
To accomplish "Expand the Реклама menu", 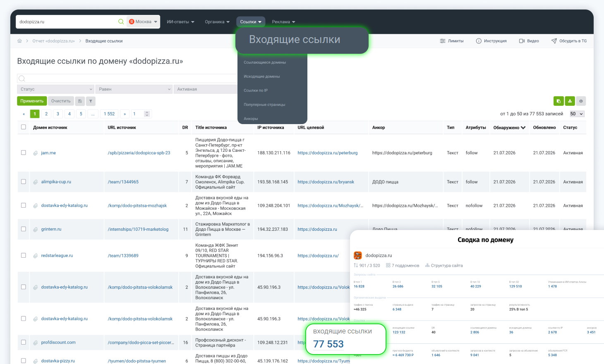I will pyautogui.click(x=283, y=22).
